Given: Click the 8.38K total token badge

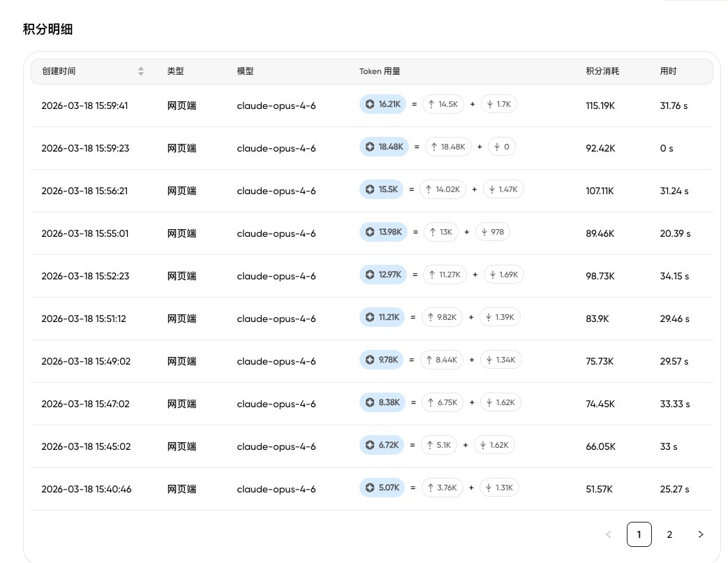Looking at the screenshot, I should coord(382,402).
